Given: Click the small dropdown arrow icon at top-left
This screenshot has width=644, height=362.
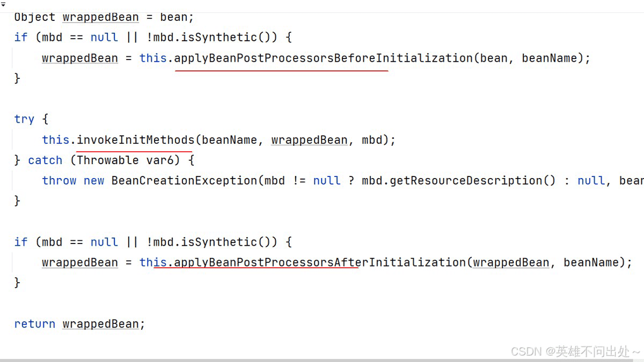Looking at the screenshot, I should (3, 5).
